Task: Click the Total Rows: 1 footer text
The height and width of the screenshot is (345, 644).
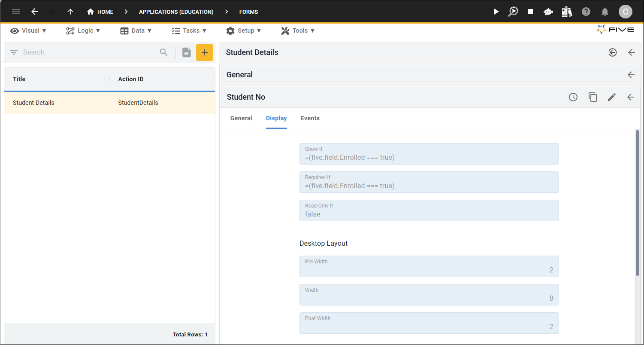Action: [190, 334]
